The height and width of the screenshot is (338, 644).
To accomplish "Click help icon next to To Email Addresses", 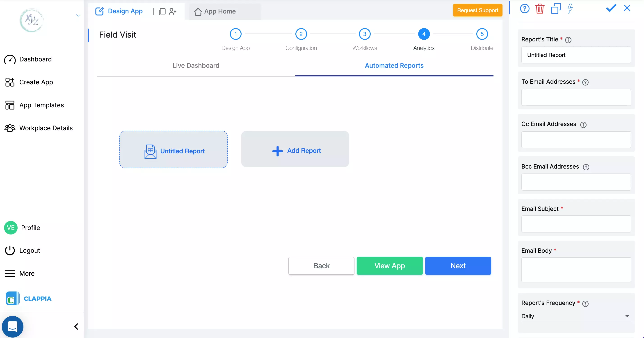I will tap(585, 82).
